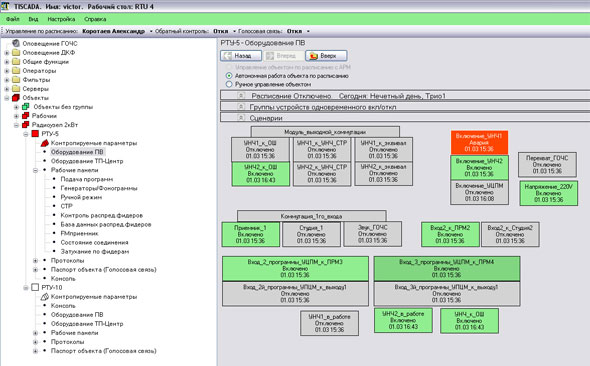Open Подача программ panel
This screenshot has width=590, height=366.
[87, 179]
